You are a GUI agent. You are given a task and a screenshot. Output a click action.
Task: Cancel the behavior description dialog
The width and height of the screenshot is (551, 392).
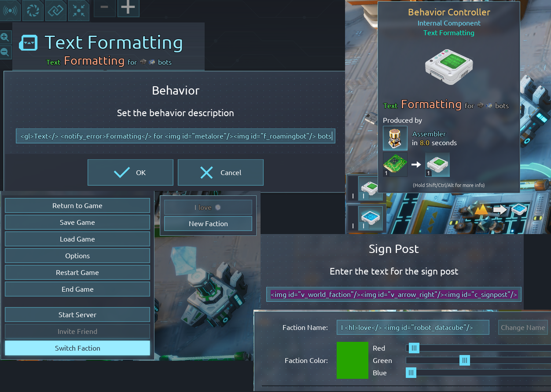tap(220, 172)
